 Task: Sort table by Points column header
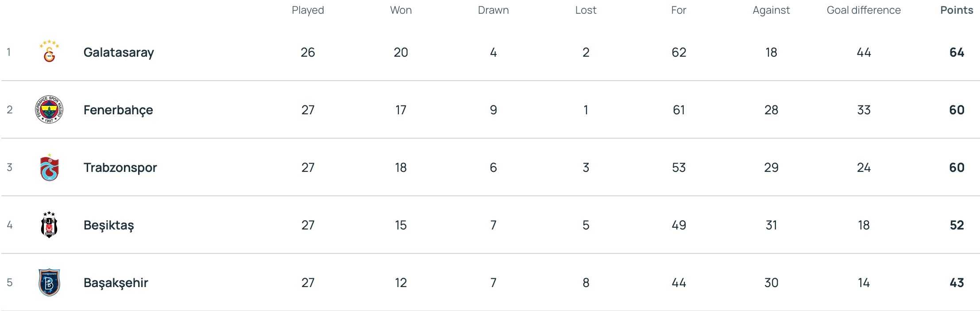click(x=957, y=10)
